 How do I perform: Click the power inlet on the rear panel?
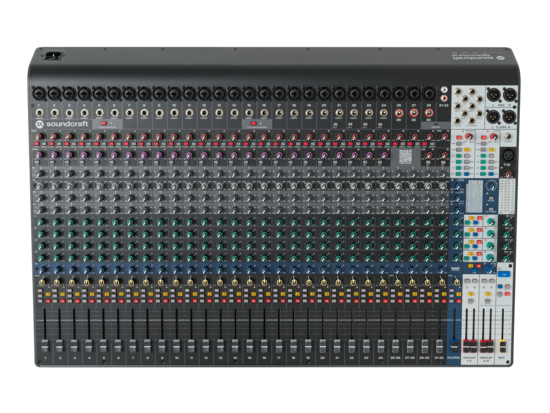coord(53,56)
